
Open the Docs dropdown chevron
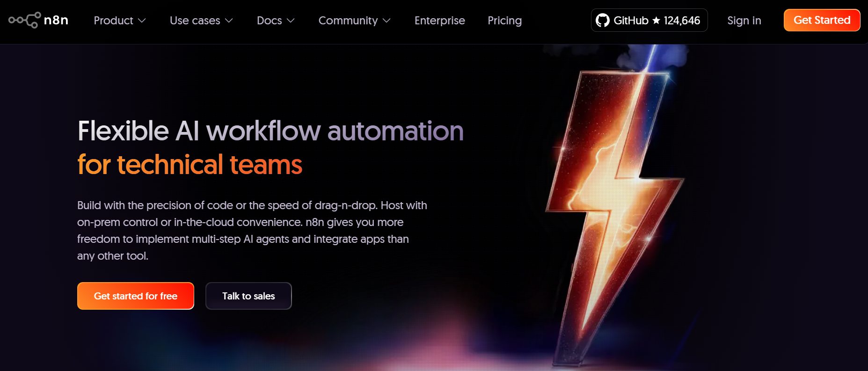tap(291, 21)
